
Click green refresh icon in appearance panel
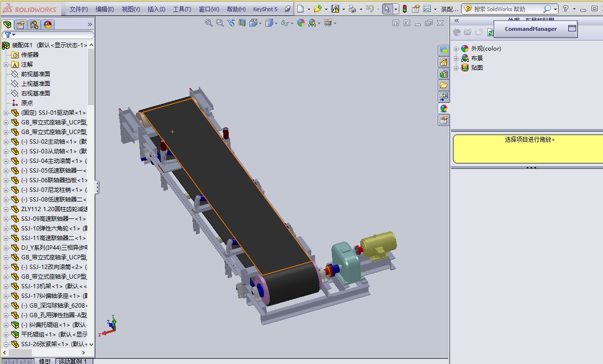pos(490,32)
